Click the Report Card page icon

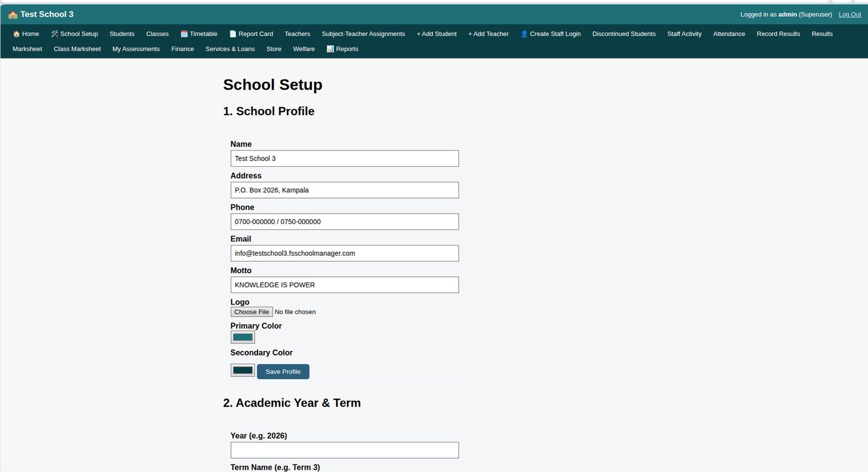pyautogui.click(x=233, y=34)
